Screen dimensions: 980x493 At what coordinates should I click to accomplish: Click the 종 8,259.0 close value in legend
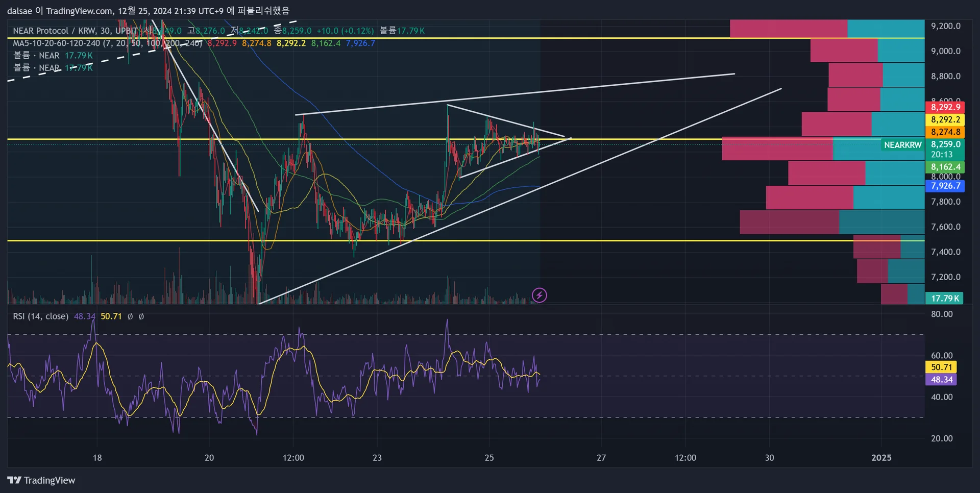click(292, 31)
